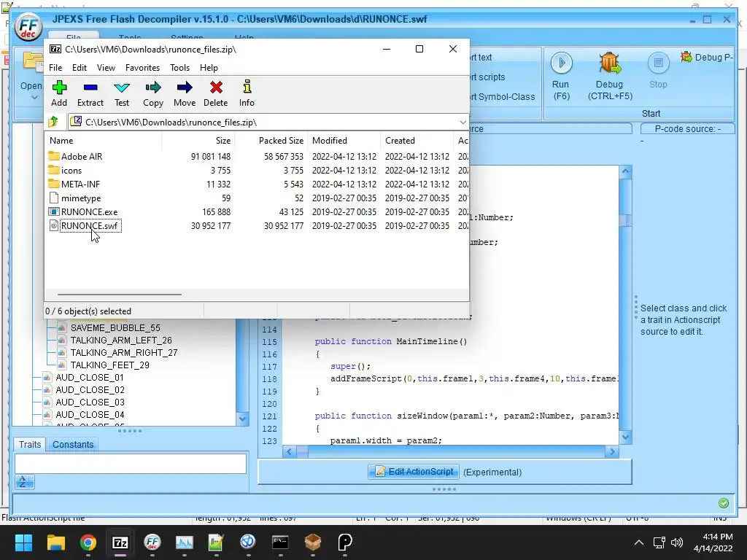Show hidden system tray icons
Viewport: 747px width, 560px height.
pyautogui.click(x=639, y=542)
